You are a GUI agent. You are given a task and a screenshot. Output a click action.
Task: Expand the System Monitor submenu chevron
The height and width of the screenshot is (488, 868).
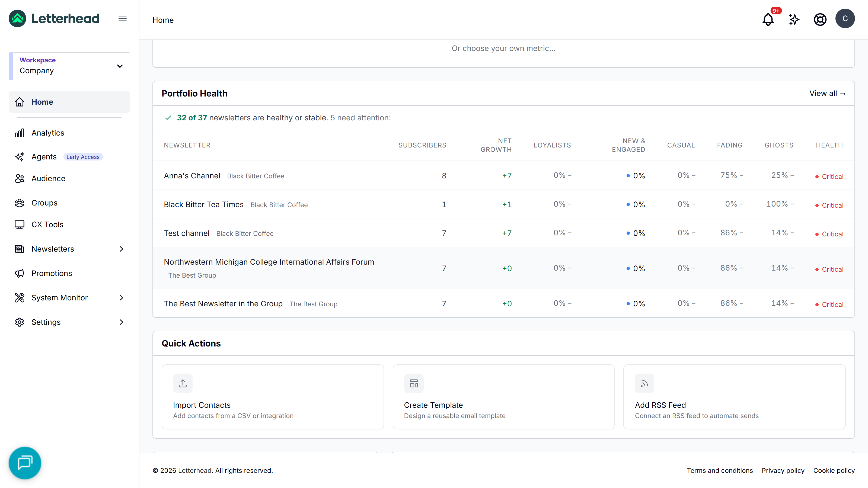pos(122,298)
